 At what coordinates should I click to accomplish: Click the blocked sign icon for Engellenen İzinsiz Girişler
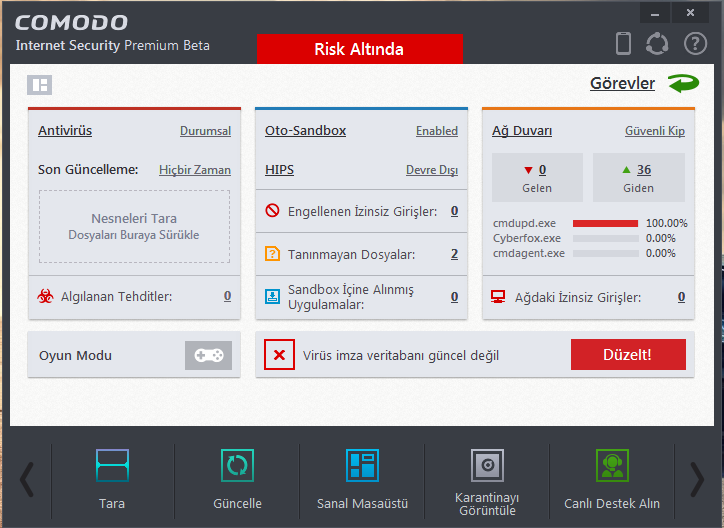[272, 211]
